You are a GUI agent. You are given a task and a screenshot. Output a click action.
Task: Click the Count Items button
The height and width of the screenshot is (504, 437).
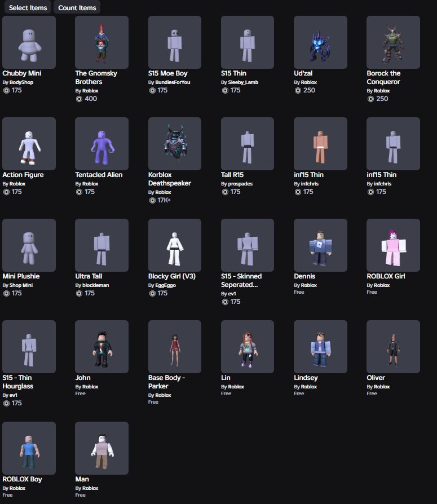click(x=77, y=7)
